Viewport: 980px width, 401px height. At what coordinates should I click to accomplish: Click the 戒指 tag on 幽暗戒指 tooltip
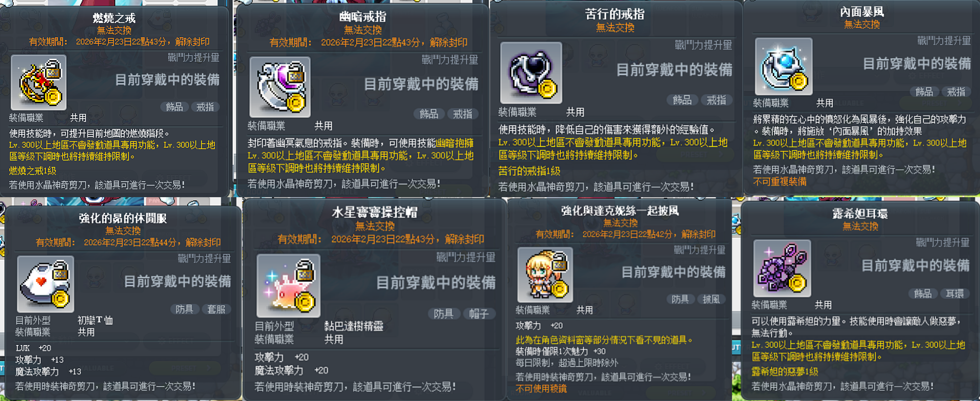coord(462,114)
